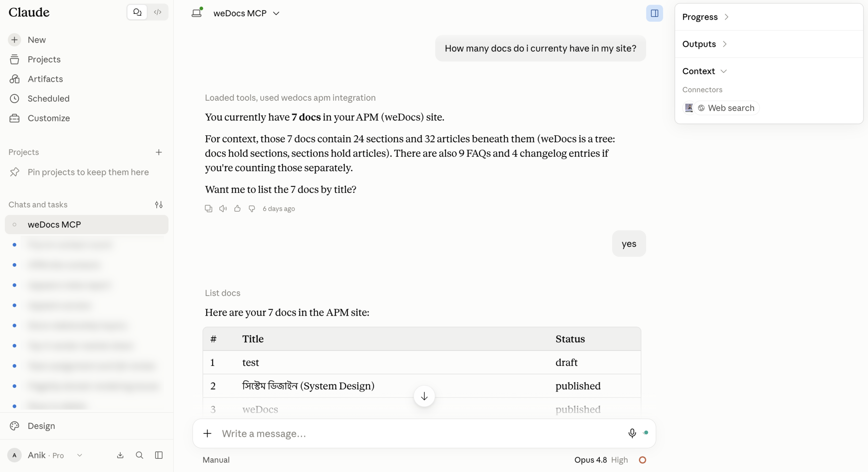Viewport: 868px width, 472px height.
Task: Click the Projects section heading
Action: pos(24,152)
